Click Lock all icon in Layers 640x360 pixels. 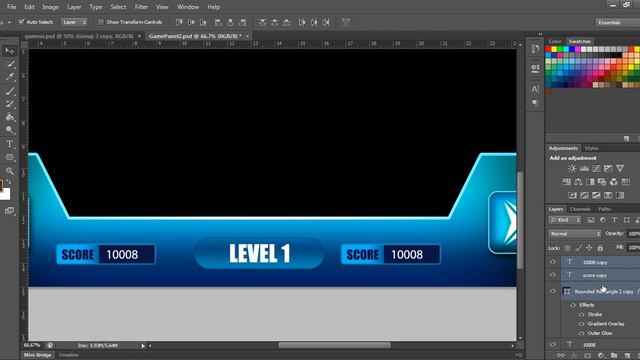tap(600, 248)
